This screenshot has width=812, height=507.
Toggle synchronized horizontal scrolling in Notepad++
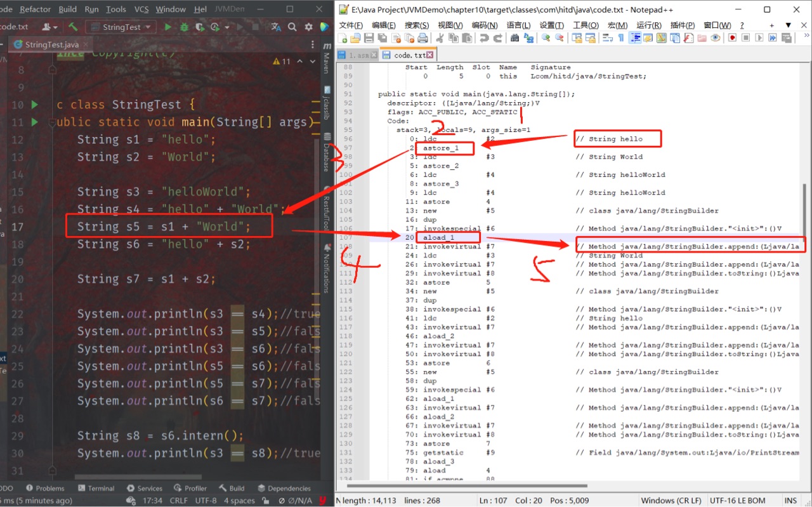(591, 38)
